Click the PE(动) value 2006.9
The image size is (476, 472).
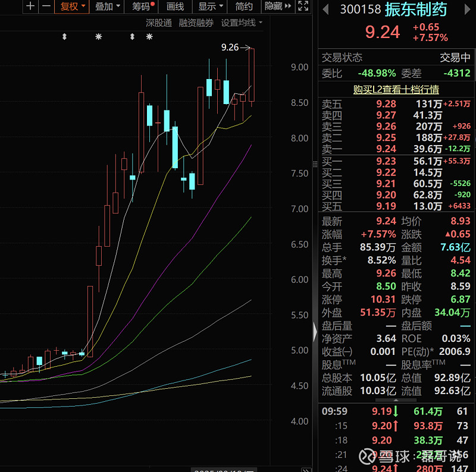[455, 351]
